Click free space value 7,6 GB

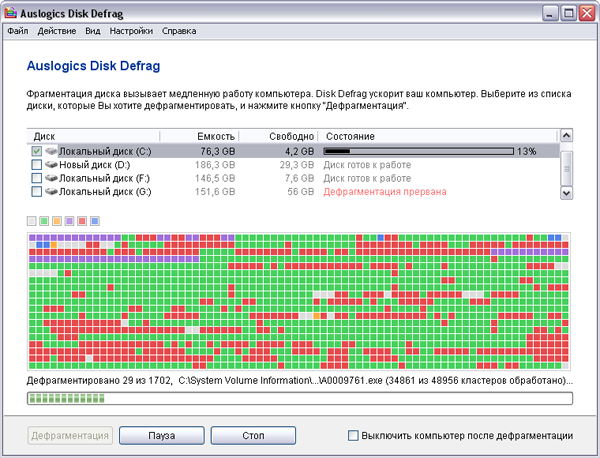[300, 178]
